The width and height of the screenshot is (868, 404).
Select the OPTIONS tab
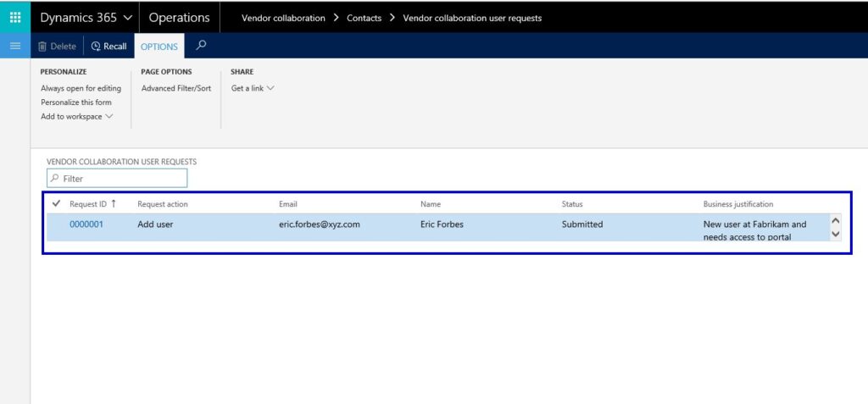[159, 47]
